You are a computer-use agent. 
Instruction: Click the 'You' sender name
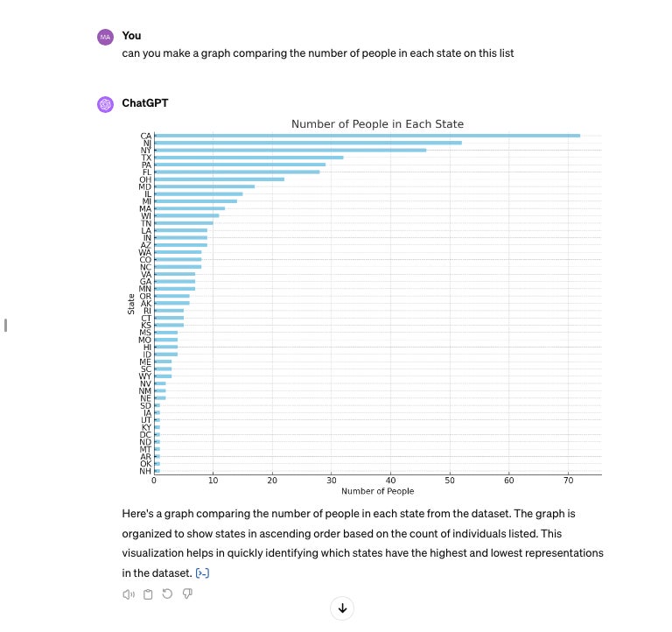131,36
